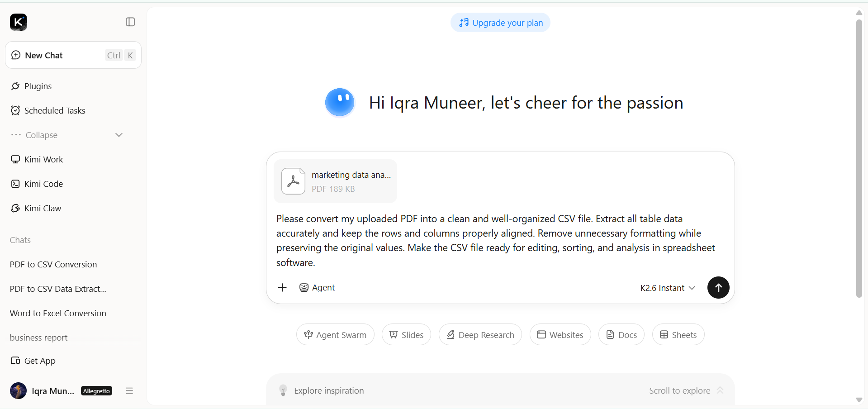
Task: Select the Deep Research chip
Action: [x=480, y=334]
